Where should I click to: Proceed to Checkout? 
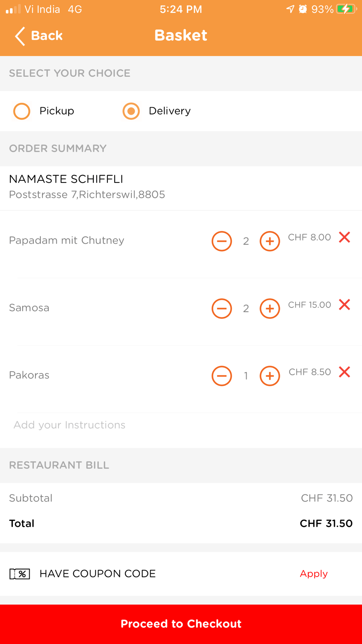(x=181, y=624)
